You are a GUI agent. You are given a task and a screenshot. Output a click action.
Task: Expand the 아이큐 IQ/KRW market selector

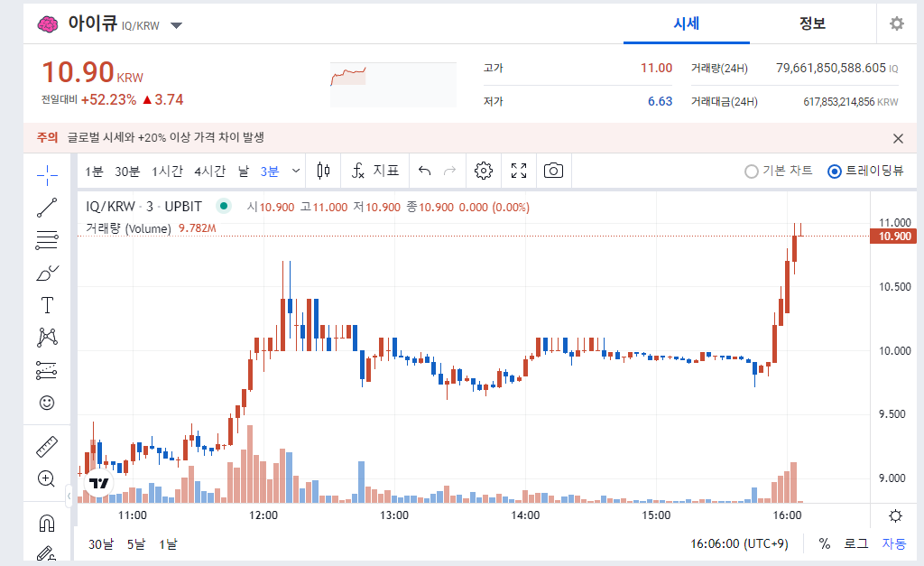point(176,25)
